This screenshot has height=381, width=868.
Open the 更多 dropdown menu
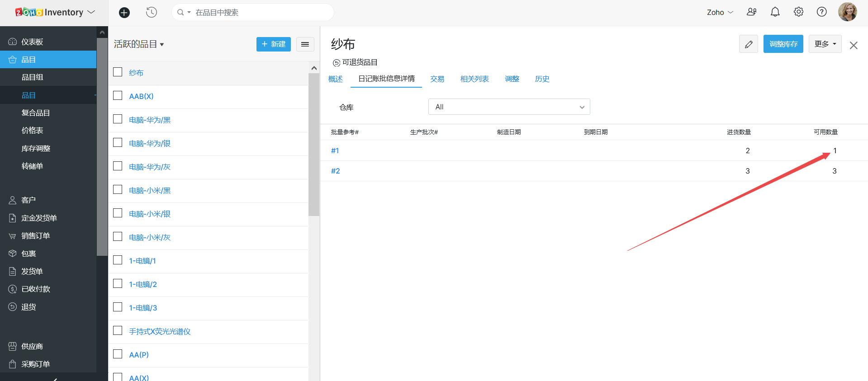[x=825, y=44]
